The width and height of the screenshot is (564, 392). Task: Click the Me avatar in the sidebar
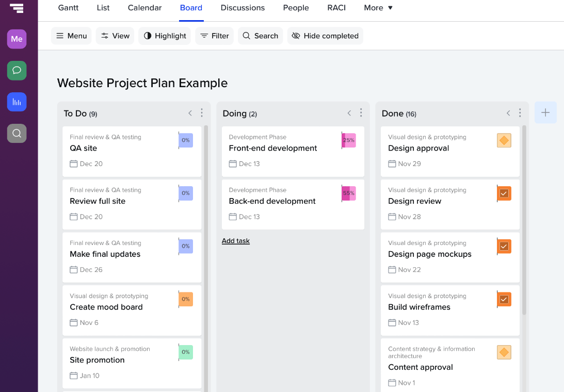[x=17, y=39]
